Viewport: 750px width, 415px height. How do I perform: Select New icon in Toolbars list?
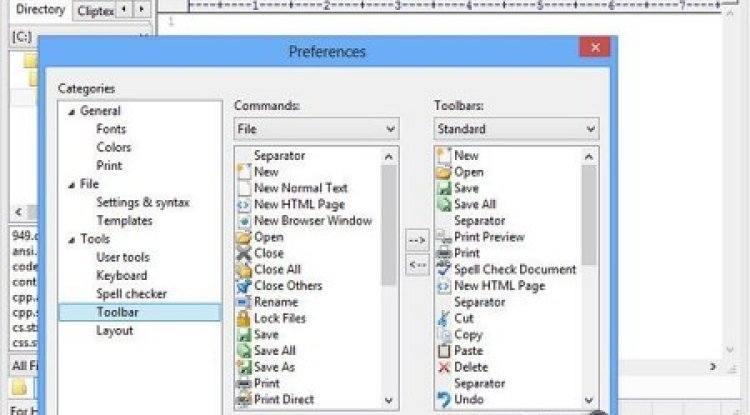tap(444, 155)
